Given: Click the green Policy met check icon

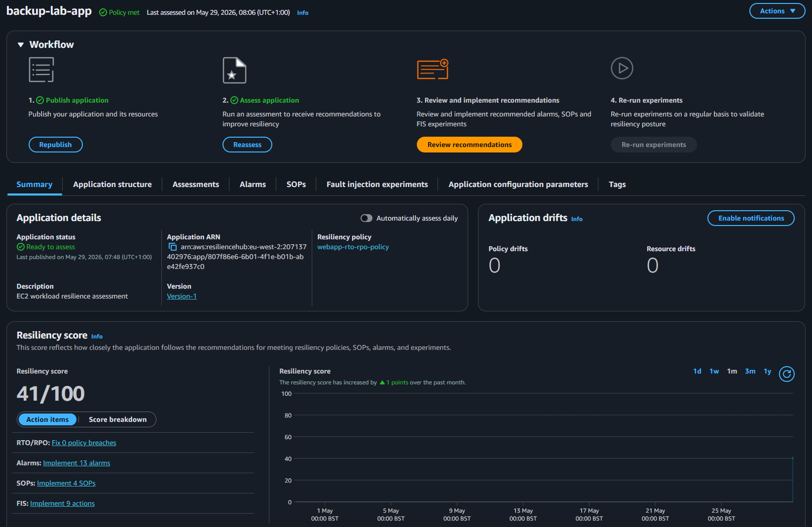Looking at the screenshot, I should pyautogui.click(x=103, y=13).
